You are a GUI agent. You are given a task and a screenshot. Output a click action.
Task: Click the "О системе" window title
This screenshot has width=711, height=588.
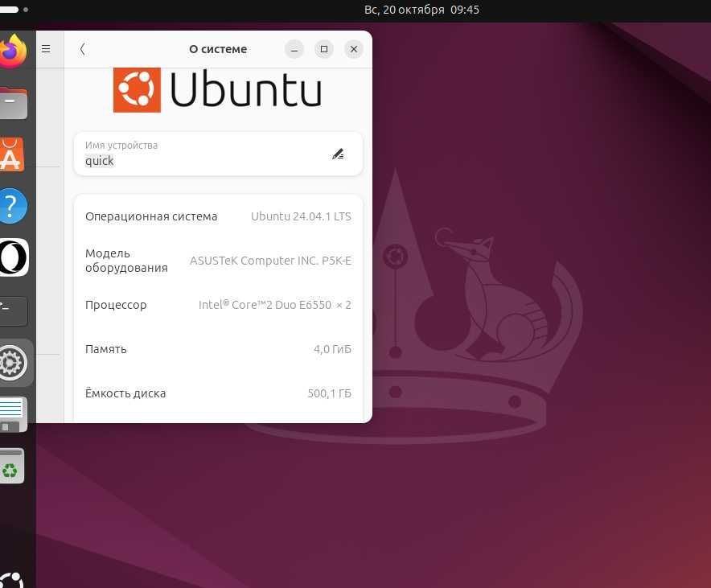point(218,49)
